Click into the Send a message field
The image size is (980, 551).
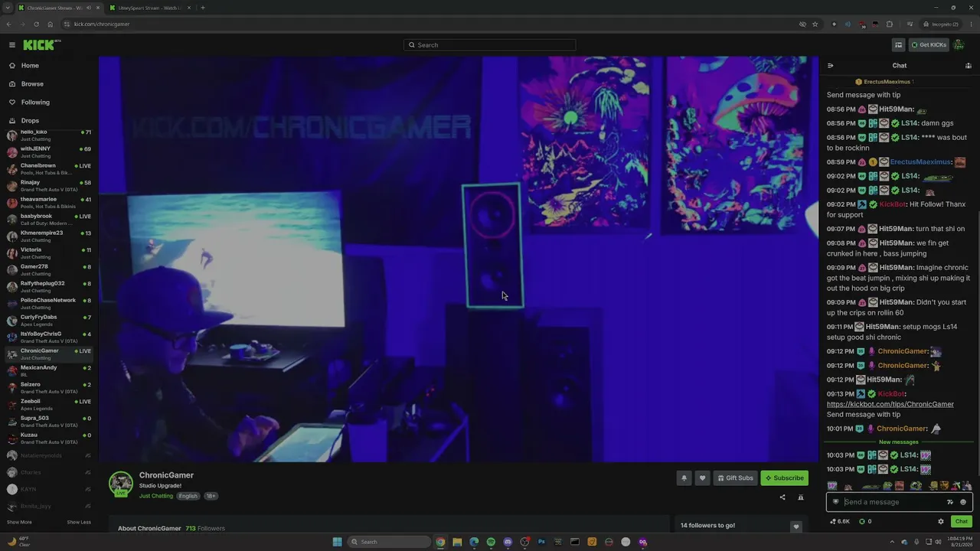(x=893, y=502)
